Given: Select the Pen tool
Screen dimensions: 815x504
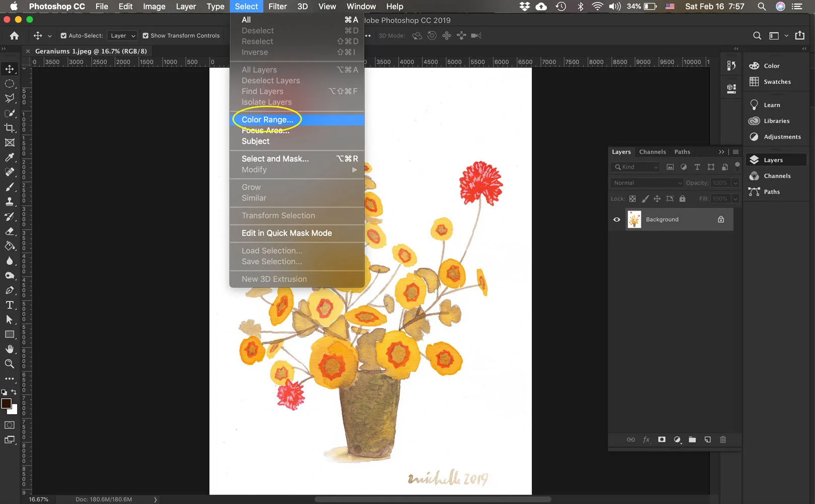Looking at the screenshot, I should 10,290.
